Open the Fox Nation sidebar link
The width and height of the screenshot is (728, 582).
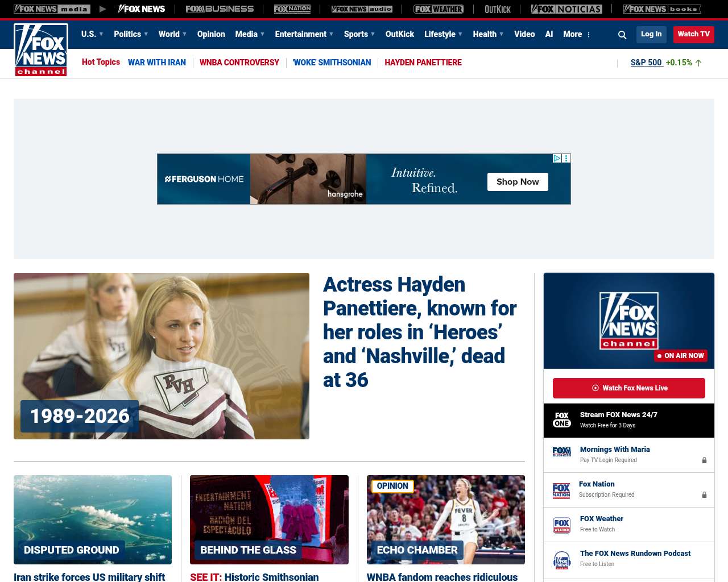point(597,484)
